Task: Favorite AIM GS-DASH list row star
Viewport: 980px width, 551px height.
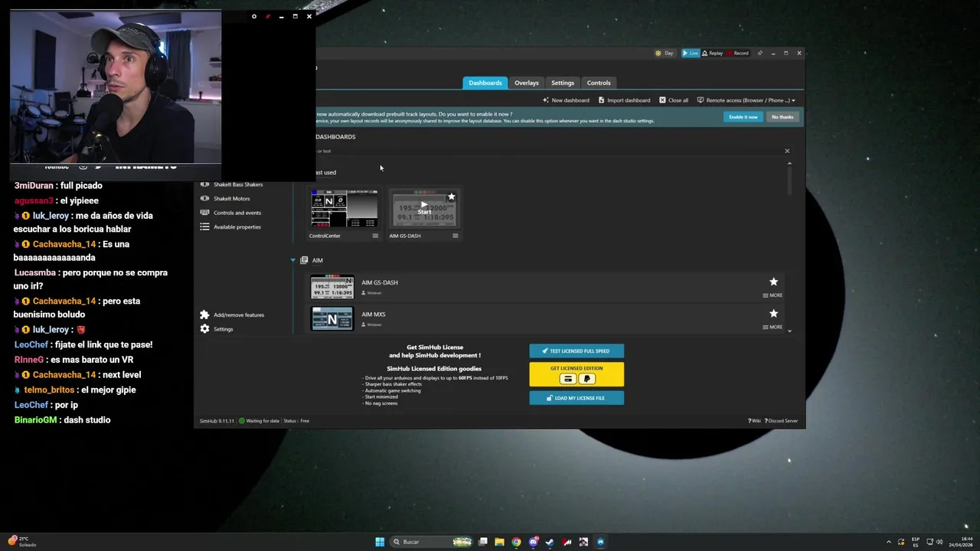Action: pyautogui.click(x=773, y=282)
